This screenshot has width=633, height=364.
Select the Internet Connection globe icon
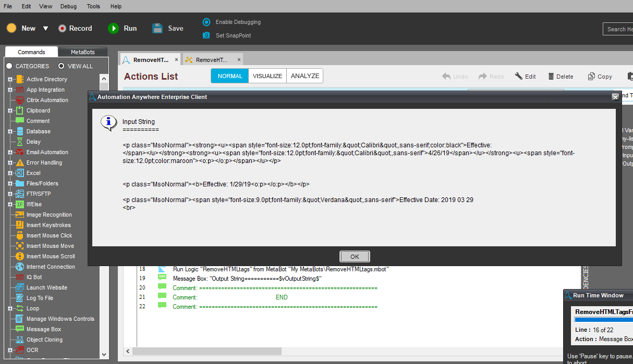[20, 267]
